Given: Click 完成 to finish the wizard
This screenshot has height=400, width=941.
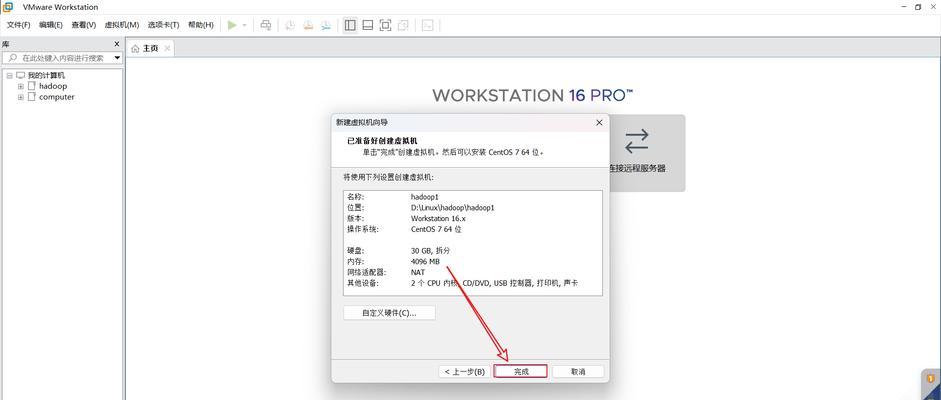Looking at the screenshot, I should point(520,372).
